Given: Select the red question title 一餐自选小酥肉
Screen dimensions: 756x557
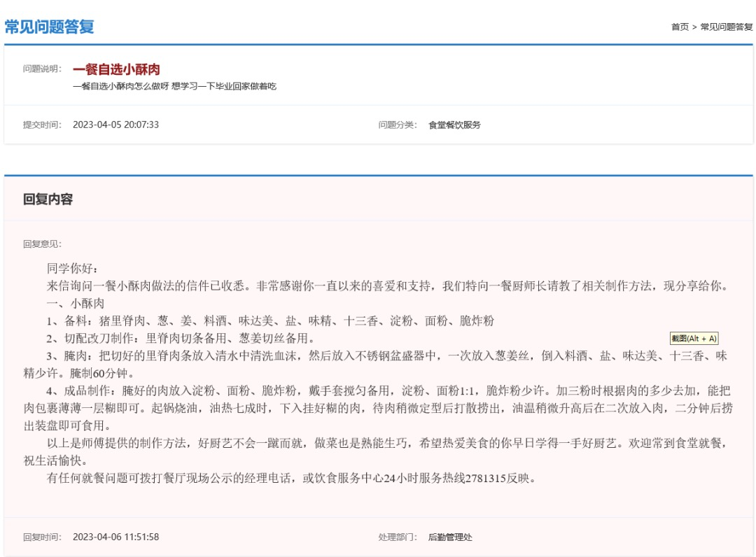Looking at the screenshot, I should [x=116, y=69].
